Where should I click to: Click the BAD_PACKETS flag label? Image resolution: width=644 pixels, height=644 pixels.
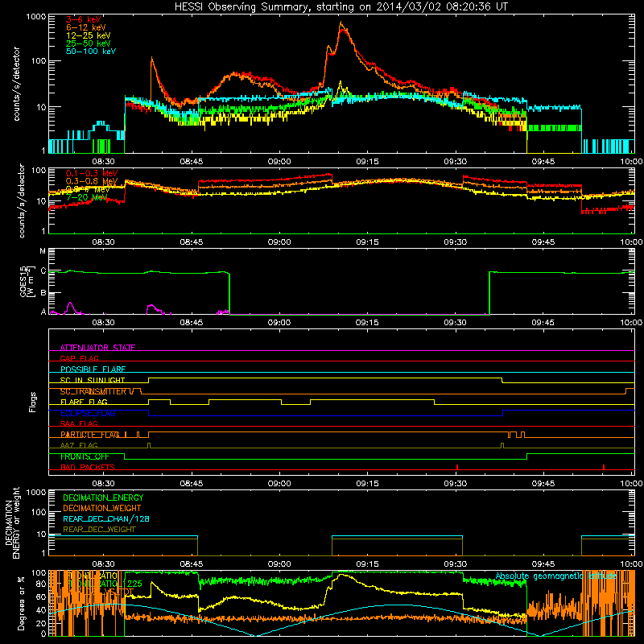(88, 467)
